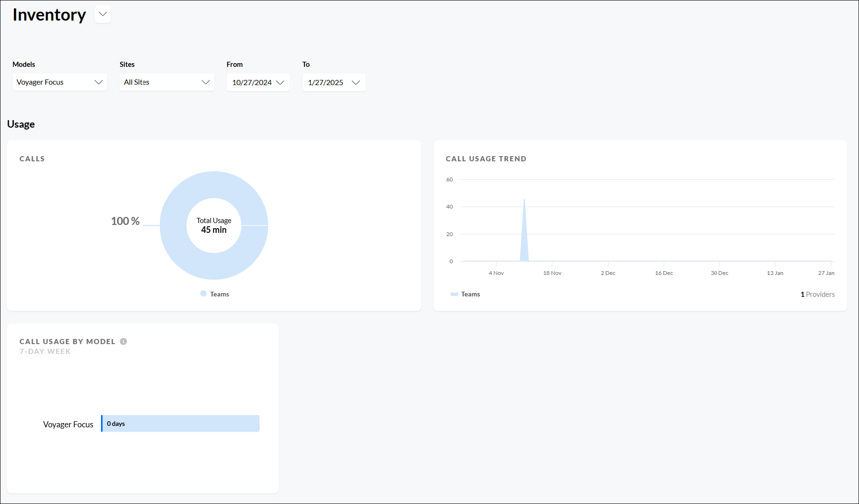The image size is (859, 504).
Task: Switch focus to the Usage section heading
Action: [21, 124]
